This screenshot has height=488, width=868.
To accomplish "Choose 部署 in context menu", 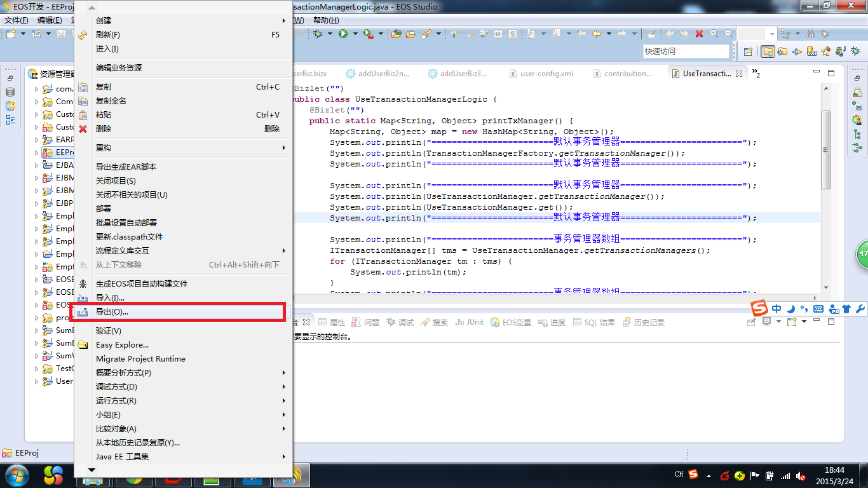I will pyautogui.click(x=183, y=209).
